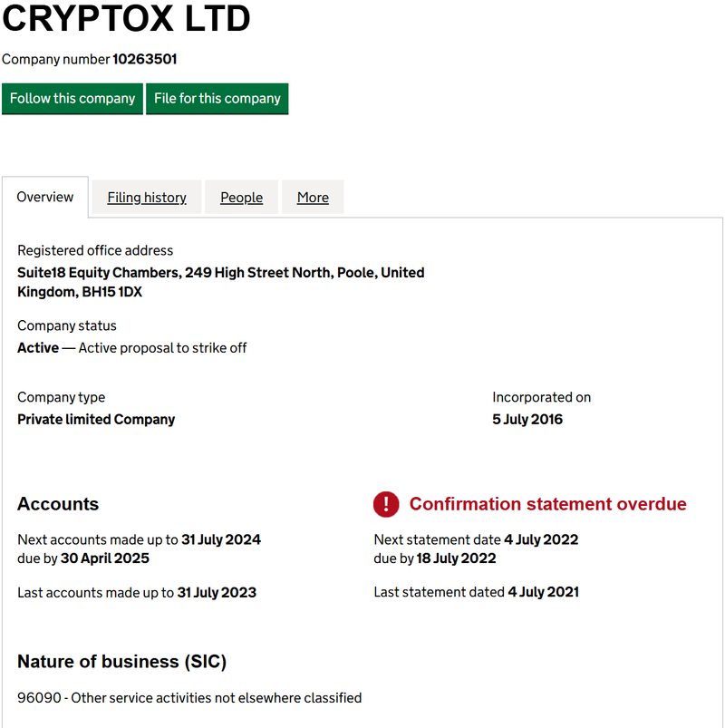The height and width of the screenshot is (728, 725).
Task: Click the Accounts section heading
Action: coord(58,504)
